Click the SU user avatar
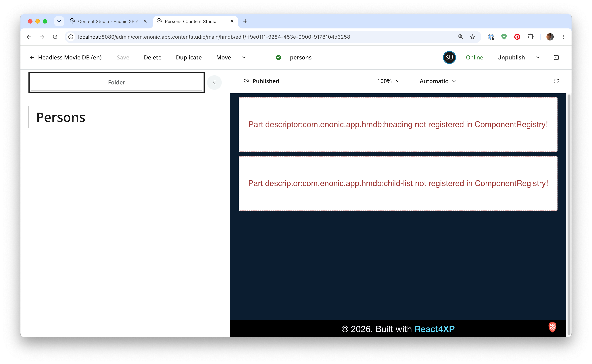Image resolution: width=592 pixels, height=364 pixels. pyautogui.click(x=449, y=58)
